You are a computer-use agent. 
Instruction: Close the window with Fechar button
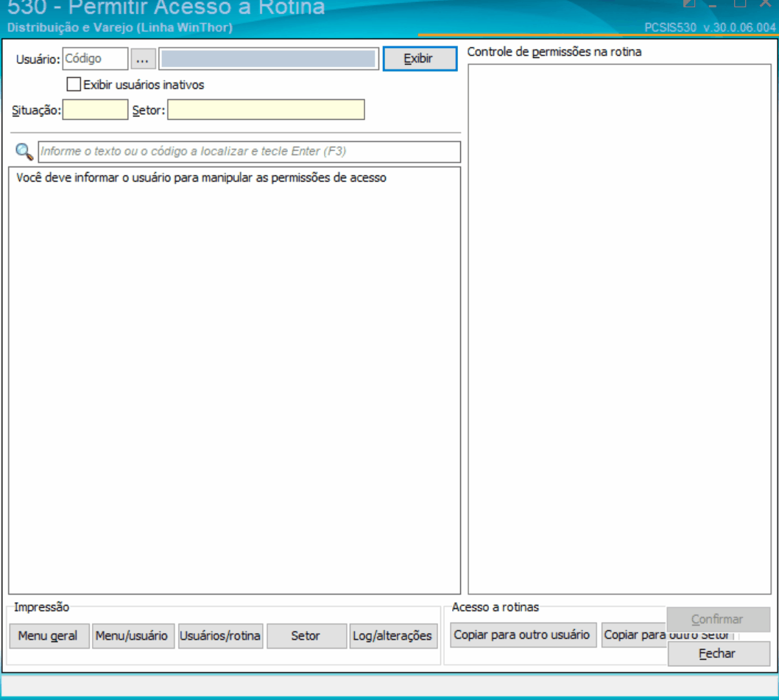[x=719, y=654]
